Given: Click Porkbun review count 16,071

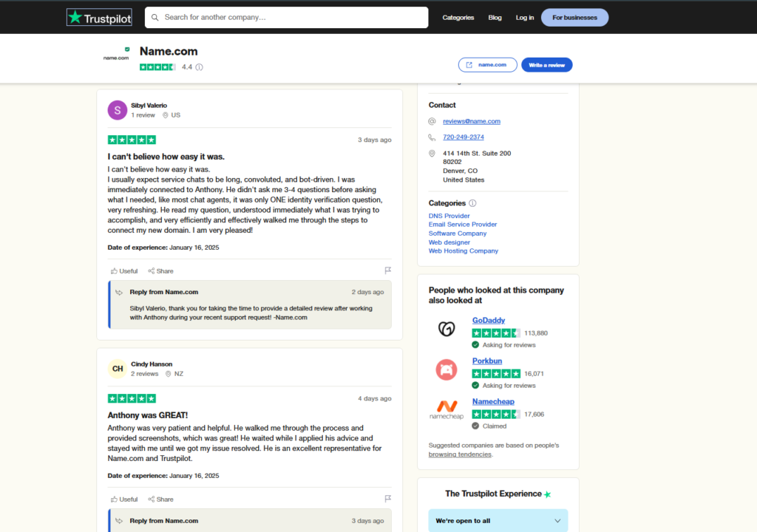Looking at the screenshot, I should (x=534, y=374).
